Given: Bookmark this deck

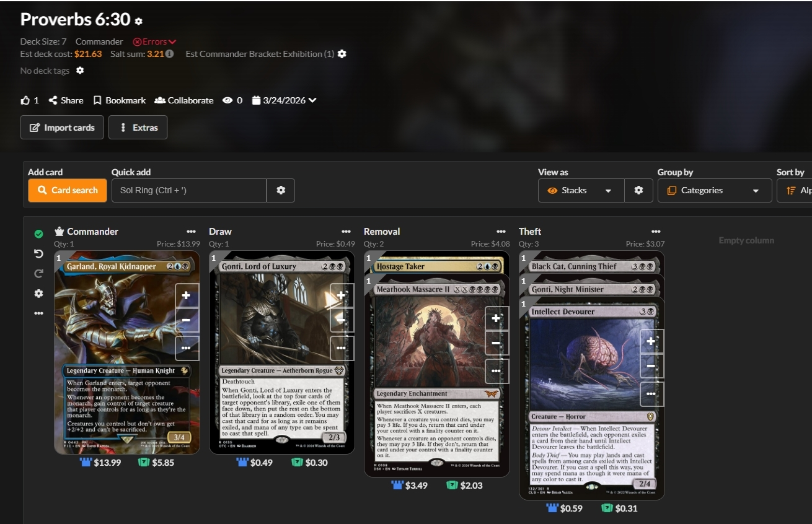Looking at the screenshot, I should [120, 100].
